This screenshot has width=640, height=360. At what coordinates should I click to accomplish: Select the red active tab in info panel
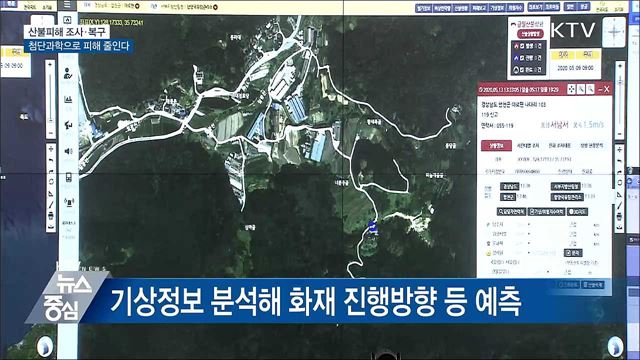click(496, 146)
